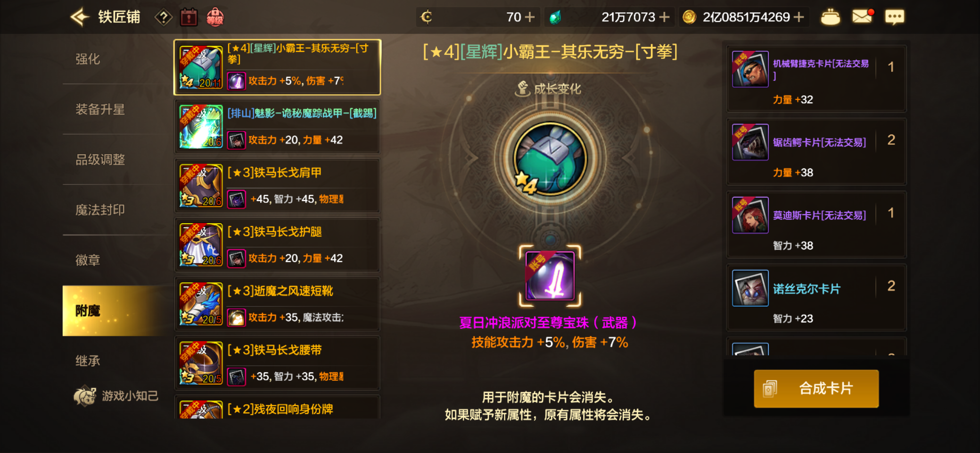Image resolution: width=980 pixels, height=453 pixels.
Task: Select the 铁马长戈肩甲 equipment entry
Action: (x=277, y=186)
